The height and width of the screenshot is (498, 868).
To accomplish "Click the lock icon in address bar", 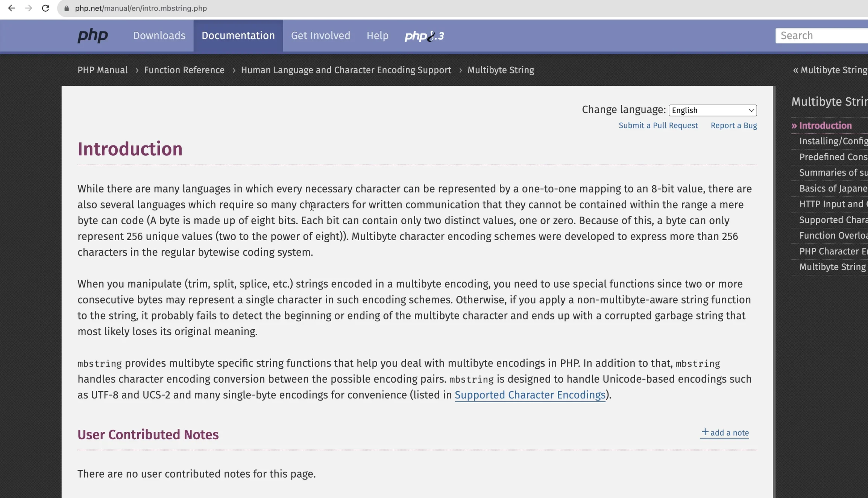I will click(x=67, y=8).
